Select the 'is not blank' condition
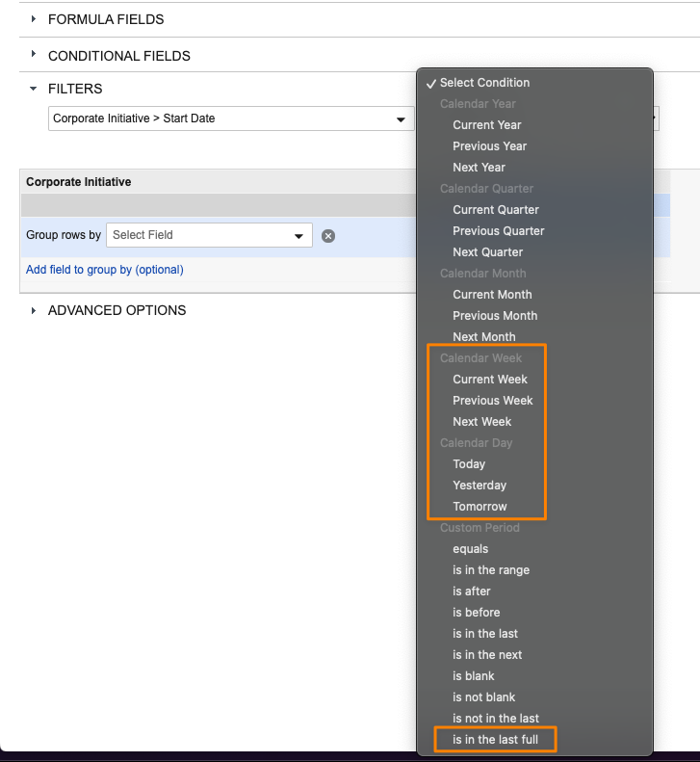The image size is (700, 762). click(483, 697)
